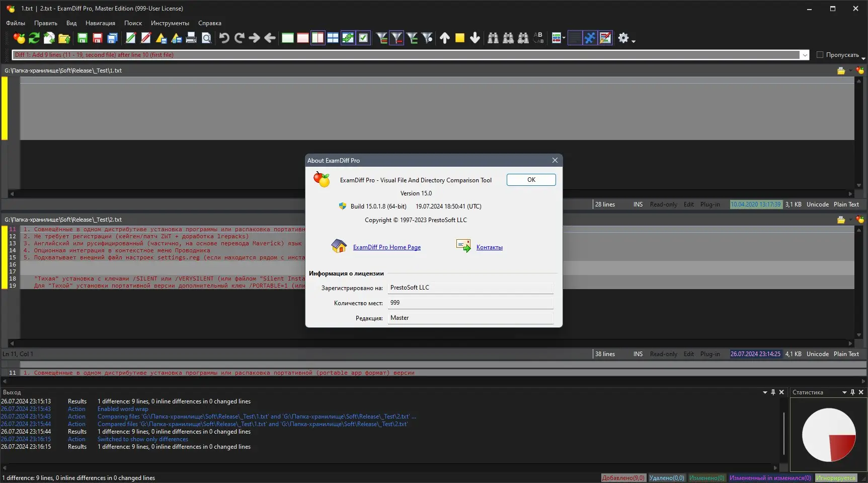Toggle the word wrap lines button
The height and width of the screenshot is (483, 868).
(575, 38)
